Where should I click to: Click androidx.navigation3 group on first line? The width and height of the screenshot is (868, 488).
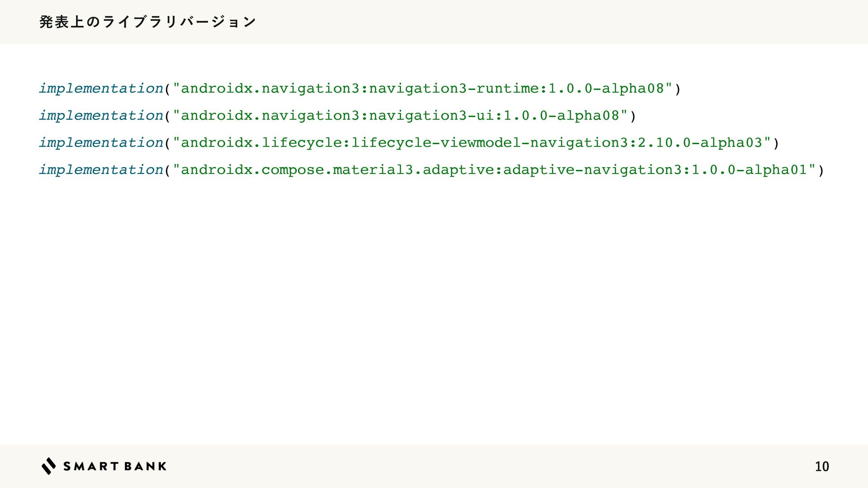coord(270,89)
